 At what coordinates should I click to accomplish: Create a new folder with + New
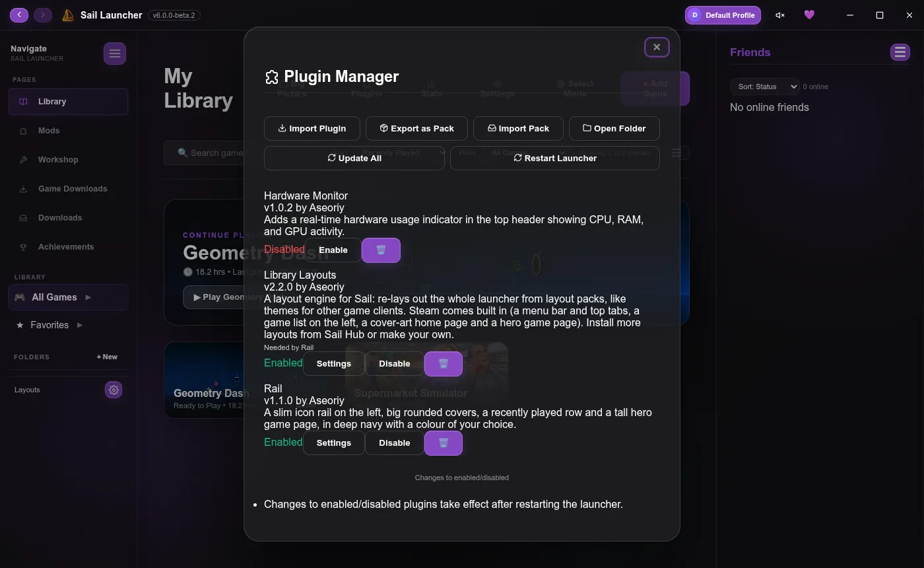[107, 357]
